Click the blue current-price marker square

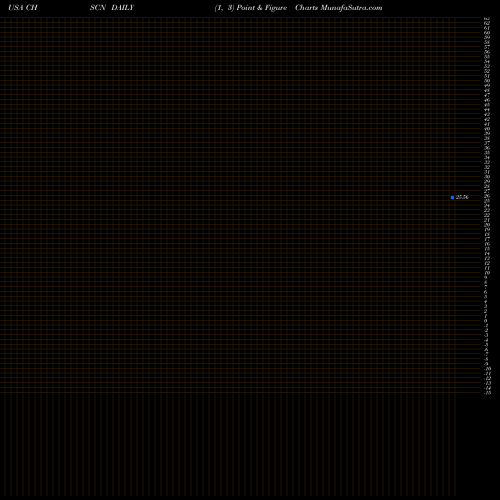click(452, 197)
